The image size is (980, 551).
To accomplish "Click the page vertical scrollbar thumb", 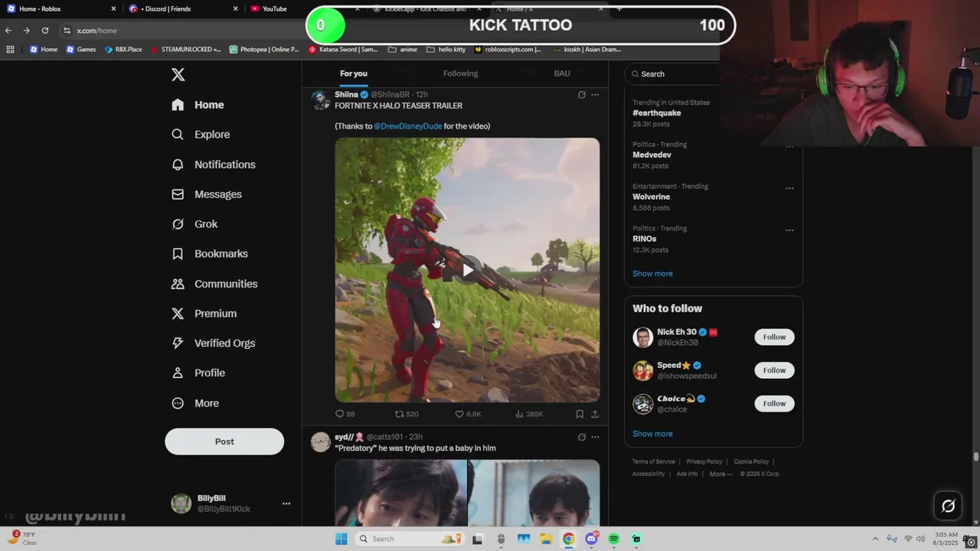I will 975,457.
